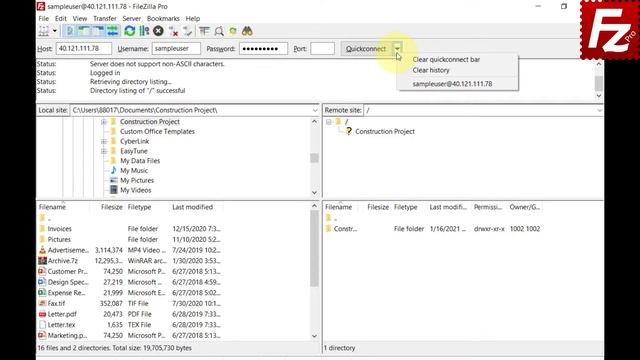Screen dimensions: 640x360
Task: Open the File menu
Action: [43, 18]
